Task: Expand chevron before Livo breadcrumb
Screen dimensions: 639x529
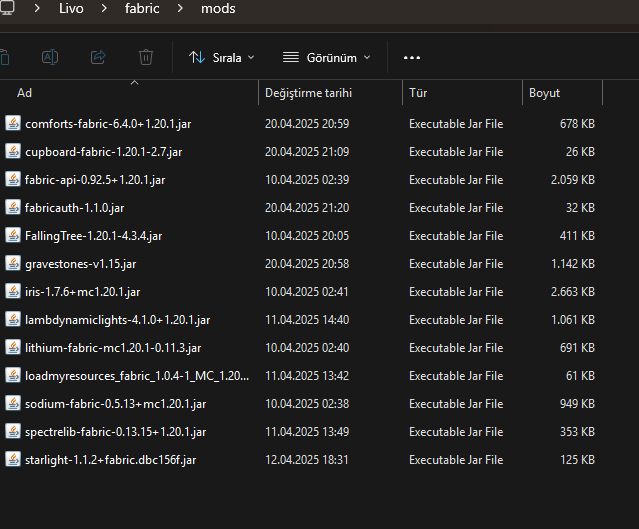Action: pyautogui.click(x=37, y=8)
